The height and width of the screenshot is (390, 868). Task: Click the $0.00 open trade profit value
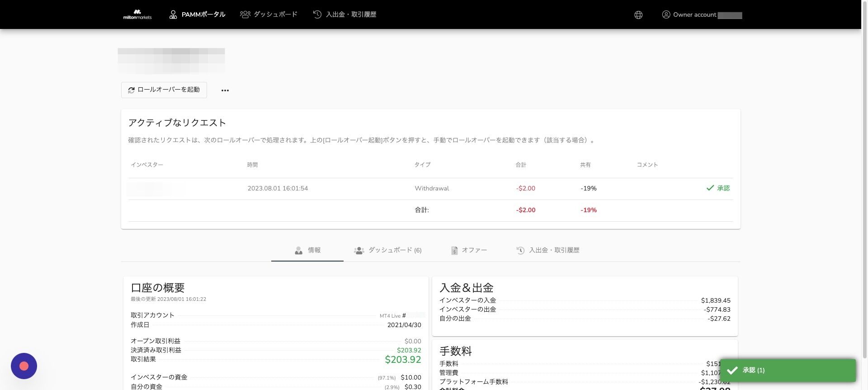[x=413, y=341]
